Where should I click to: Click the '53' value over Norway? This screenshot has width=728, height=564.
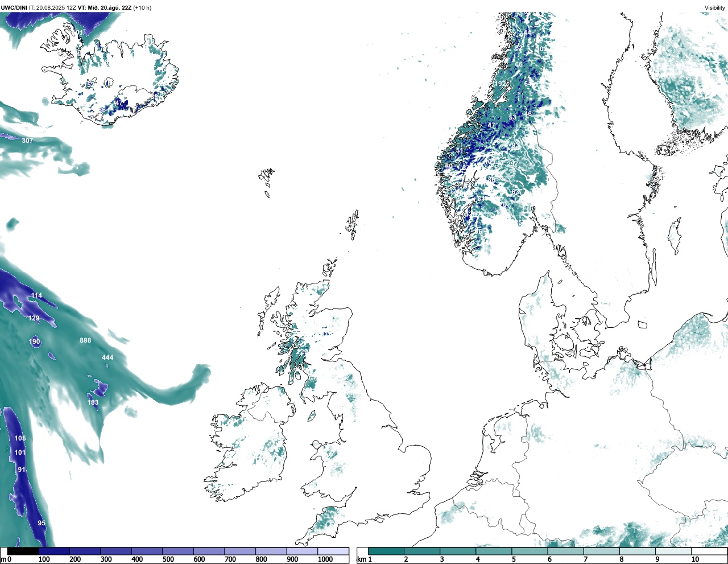tap(512, 117)
